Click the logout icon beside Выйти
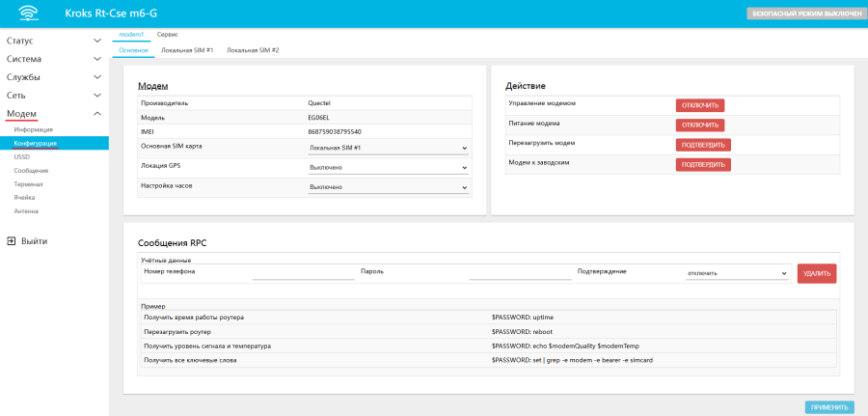Image resolution: width=868 pixels, height=416 pixels. pos(11,241)
